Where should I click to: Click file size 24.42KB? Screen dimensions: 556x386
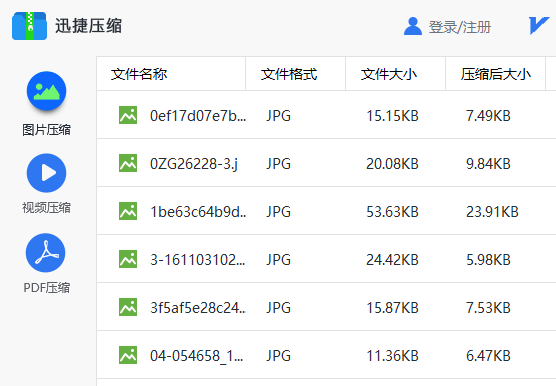[x=392, y=260]
